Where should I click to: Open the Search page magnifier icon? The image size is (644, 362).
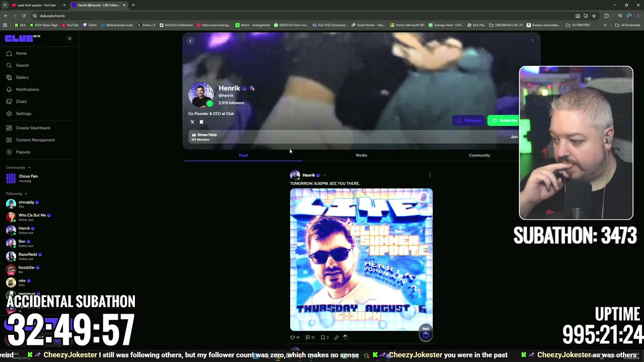[9, 65]
